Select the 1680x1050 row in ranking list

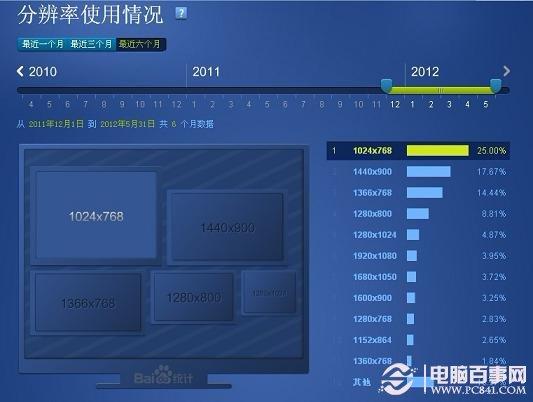[418, 277]
